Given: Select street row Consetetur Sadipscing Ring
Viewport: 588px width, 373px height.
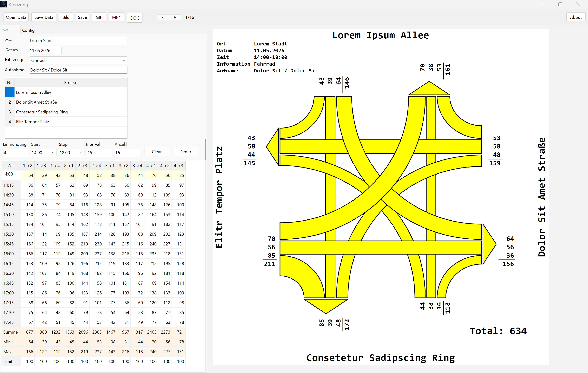Looking at the screenshot, I should [x=66, y=112].
